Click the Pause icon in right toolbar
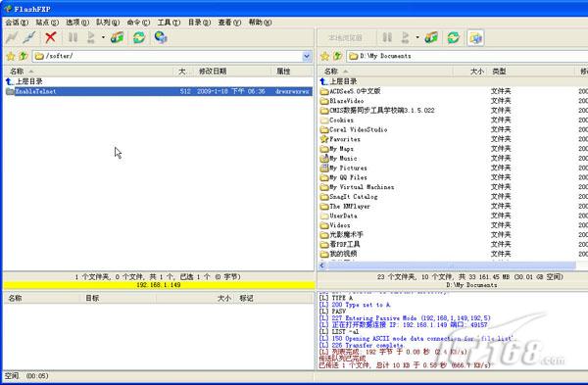 pyautogui.click(x=387, y=37)
